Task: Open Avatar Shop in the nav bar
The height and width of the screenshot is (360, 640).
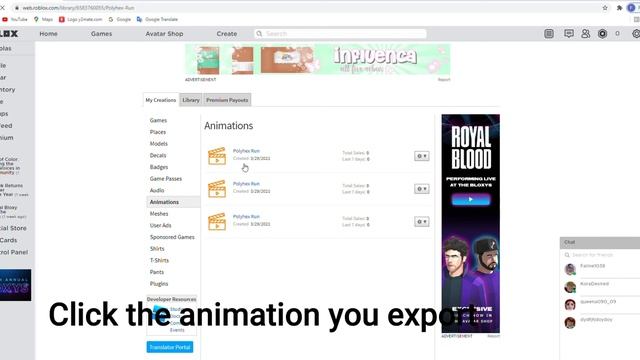Action: point(164,34)
